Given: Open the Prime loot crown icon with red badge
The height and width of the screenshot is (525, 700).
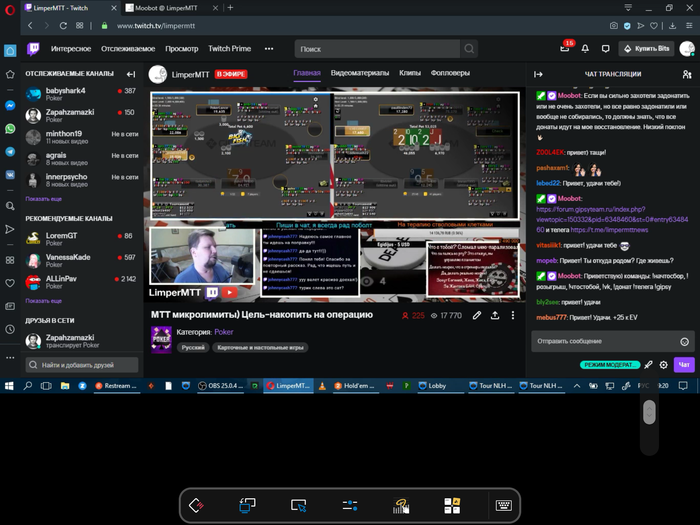Looking at the screenshot, I should pyautogui.click(x=565, y=48).
